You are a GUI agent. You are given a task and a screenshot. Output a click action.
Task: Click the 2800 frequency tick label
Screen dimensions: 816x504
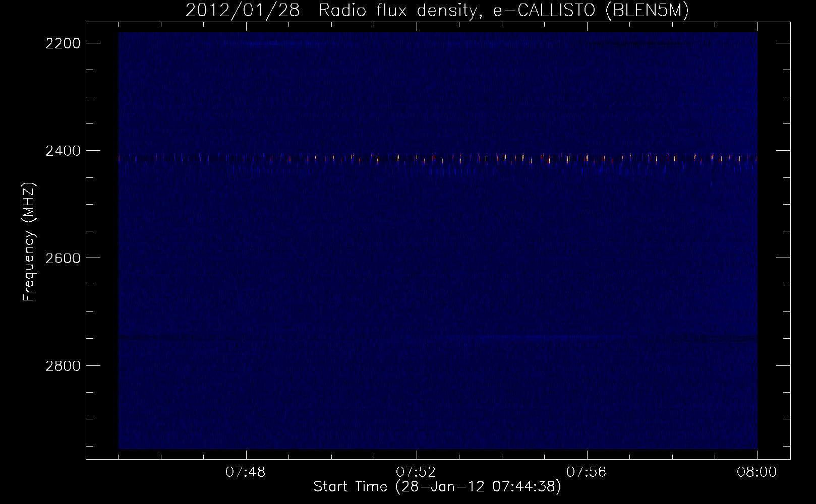63,365
